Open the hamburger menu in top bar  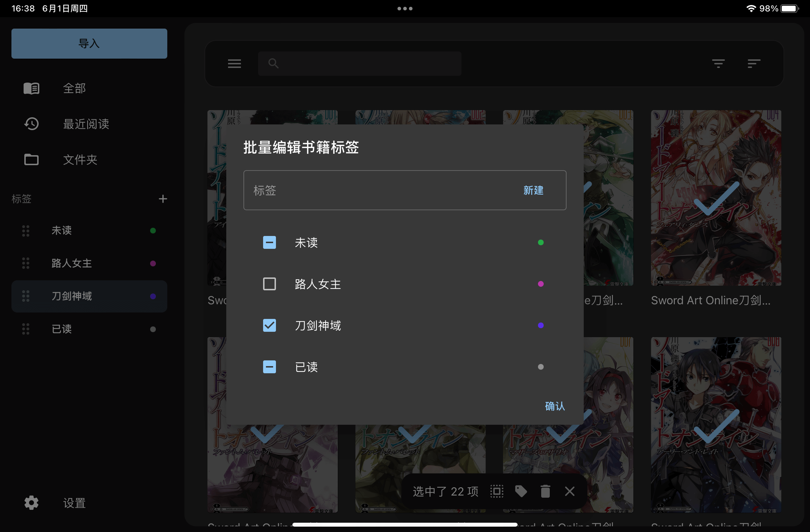(x=234, y=64)
